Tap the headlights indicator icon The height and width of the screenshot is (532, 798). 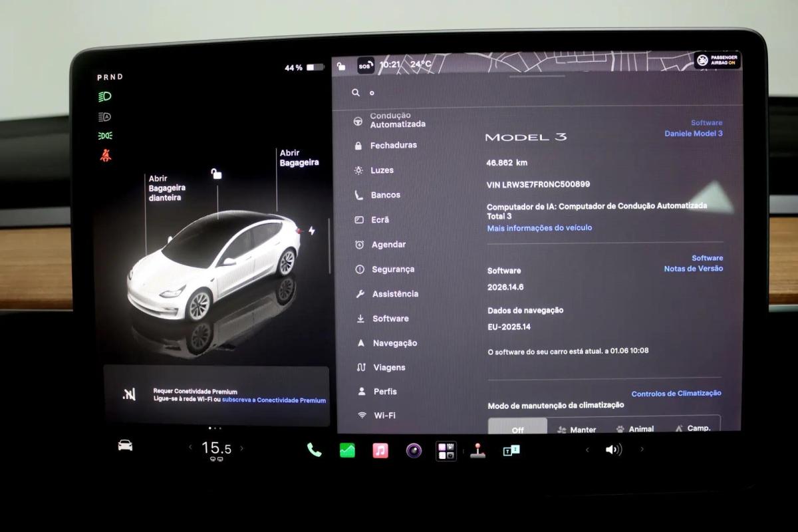pos(105,96)
